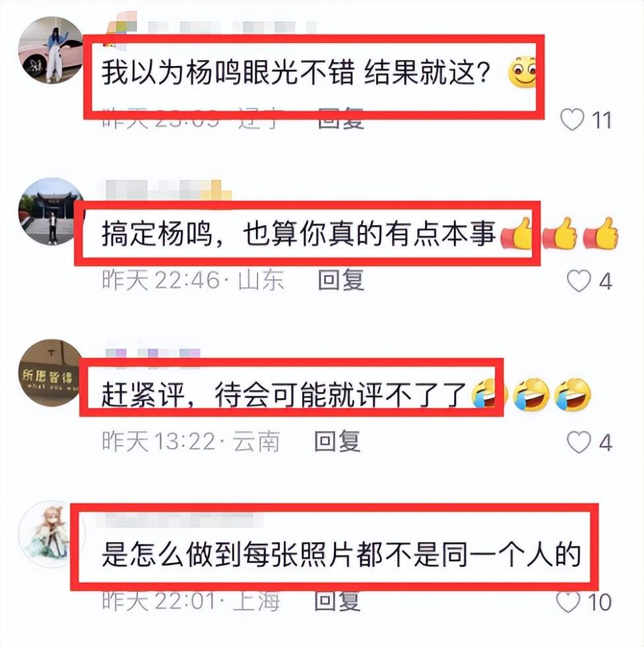Open the blurred username of the first commenter
The image size is (644, 647).
[210, 27]
